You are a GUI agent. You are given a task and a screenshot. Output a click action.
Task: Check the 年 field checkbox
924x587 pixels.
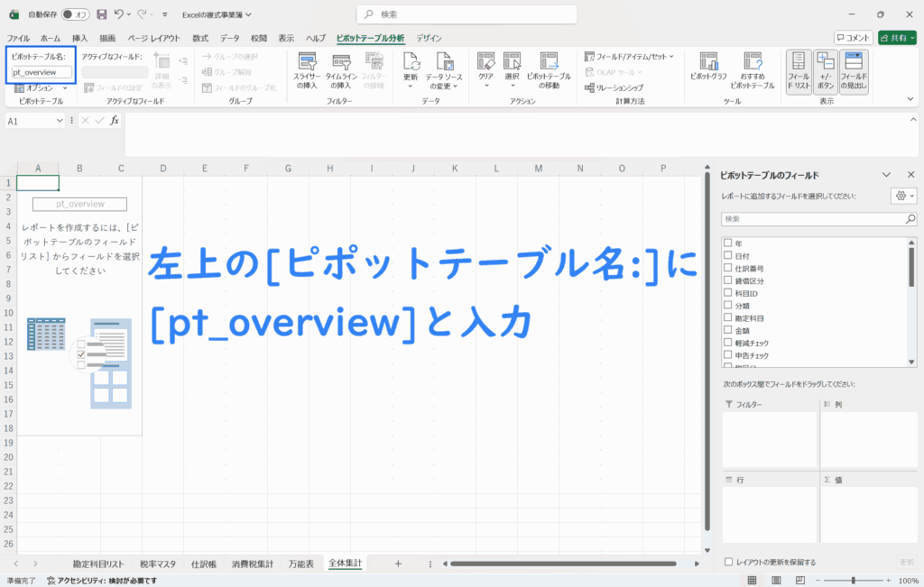(x=727, y=243)
